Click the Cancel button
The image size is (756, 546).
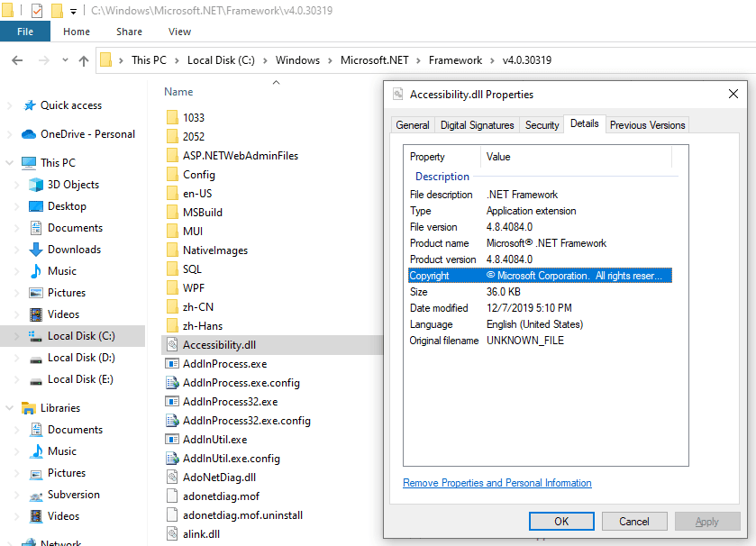634,522
